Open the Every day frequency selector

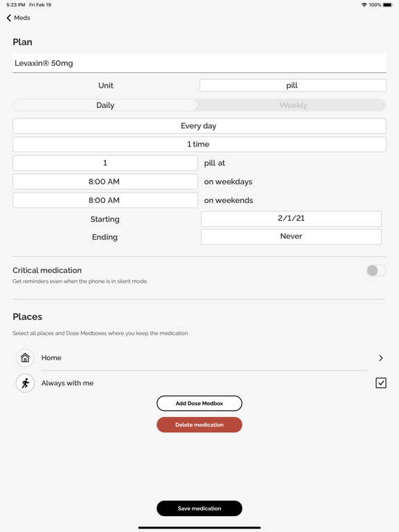click(x=199, y=126)
